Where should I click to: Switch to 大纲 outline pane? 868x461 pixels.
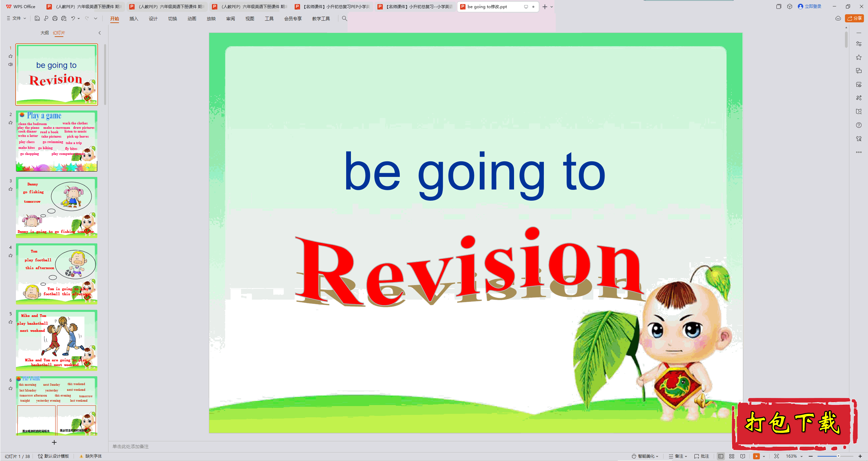pyautogui.click(x=44, y=33)
